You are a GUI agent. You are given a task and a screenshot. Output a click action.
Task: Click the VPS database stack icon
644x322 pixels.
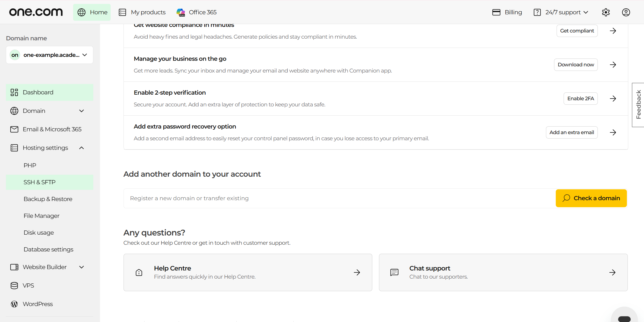[x=14, y=286]
